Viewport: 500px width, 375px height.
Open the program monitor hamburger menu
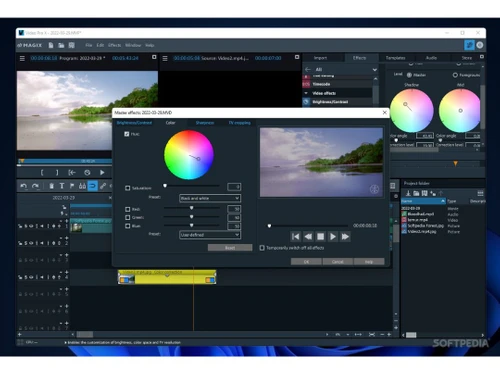pos(22,58)
